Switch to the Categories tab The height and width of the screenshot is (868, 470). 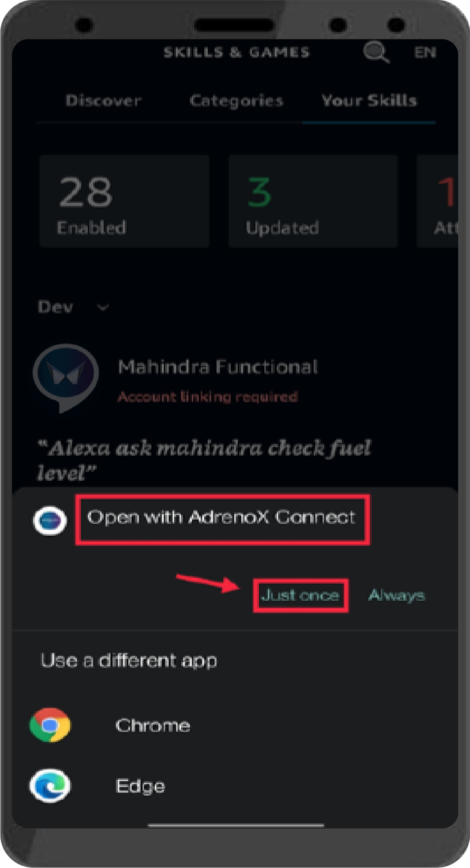pos(236,101)
